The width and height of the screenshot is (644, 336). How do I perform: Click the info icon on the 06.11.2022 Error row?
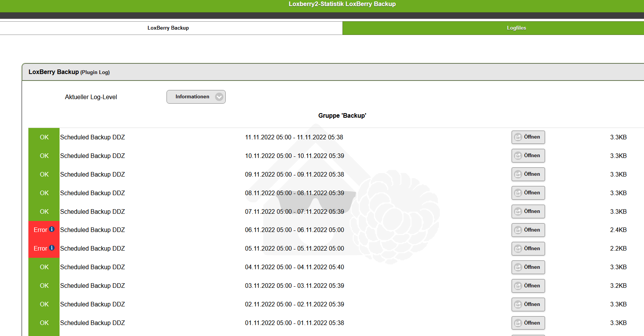52,229
